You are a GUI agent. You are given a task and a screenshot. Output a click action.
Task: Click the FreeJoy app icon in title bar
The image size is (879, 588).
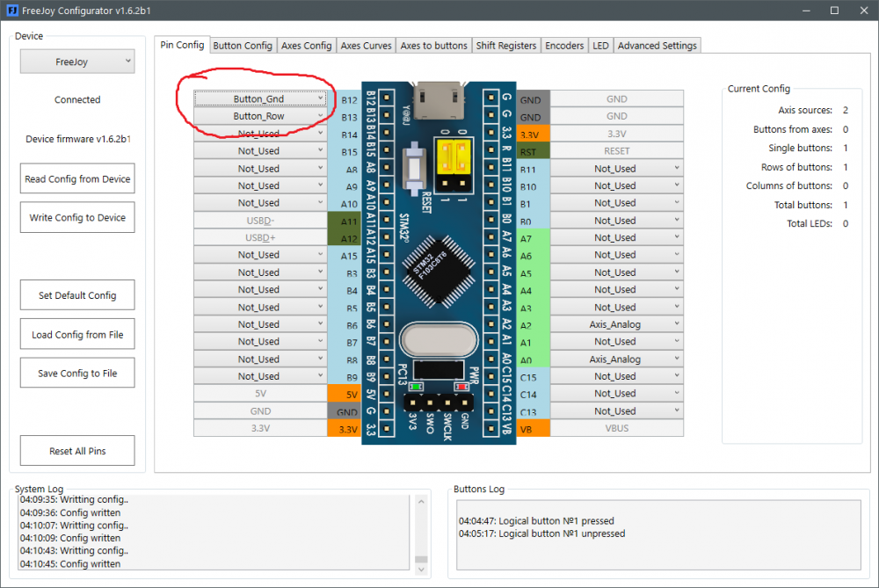(12, 11)
